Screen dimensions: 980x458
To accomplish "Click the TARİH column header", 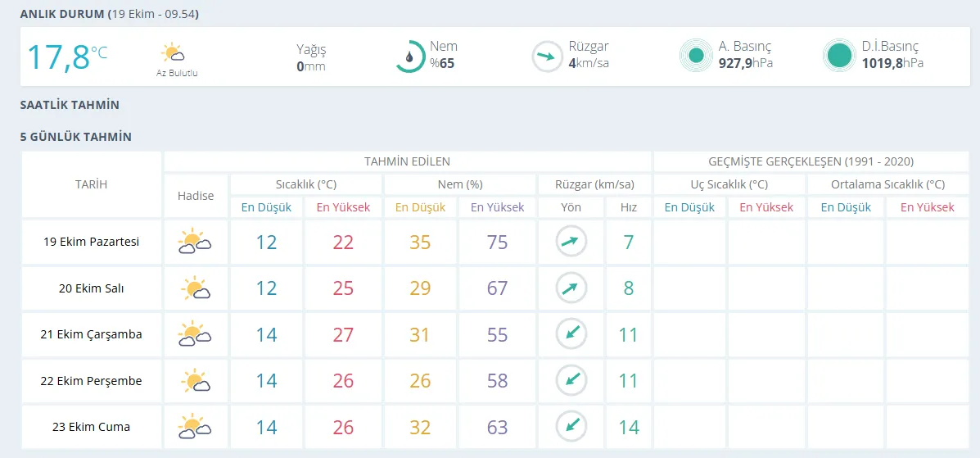I will (x=91, y=184).
